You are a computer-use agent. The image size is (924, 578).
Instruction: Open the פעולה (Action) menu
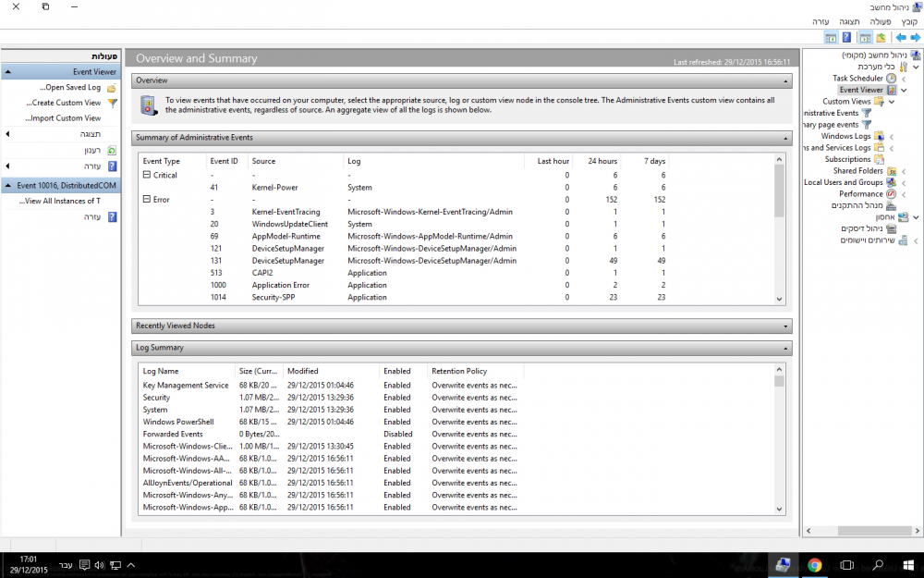[881, 22]
